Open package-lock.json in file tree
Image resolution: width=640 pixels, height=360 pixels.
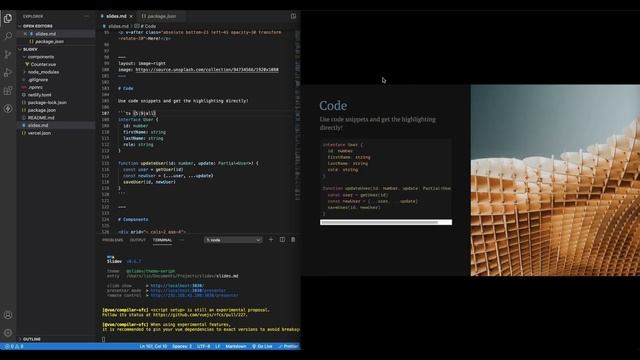[x=47, y=102]
